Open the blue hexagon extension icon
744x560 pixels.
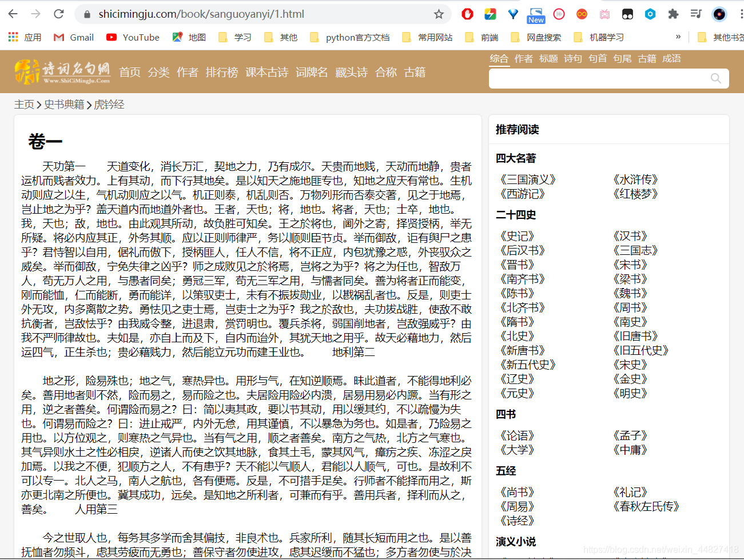(x=650, y=14)
